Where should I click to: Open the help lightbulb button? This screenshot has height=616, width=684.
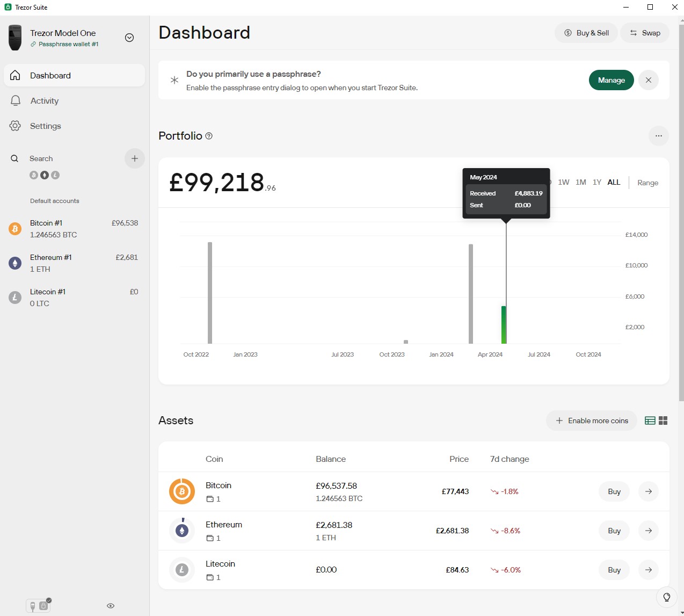click(667, 597)
